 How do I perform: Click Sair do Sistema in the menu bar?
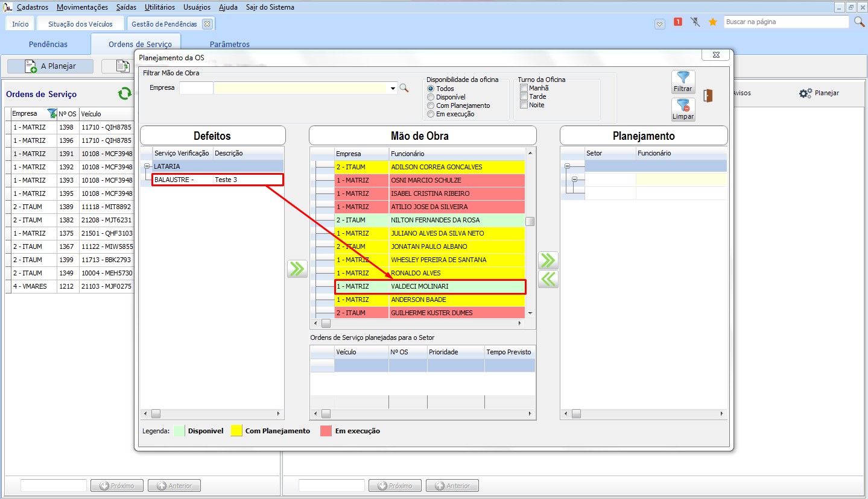(x=270, y=7)
